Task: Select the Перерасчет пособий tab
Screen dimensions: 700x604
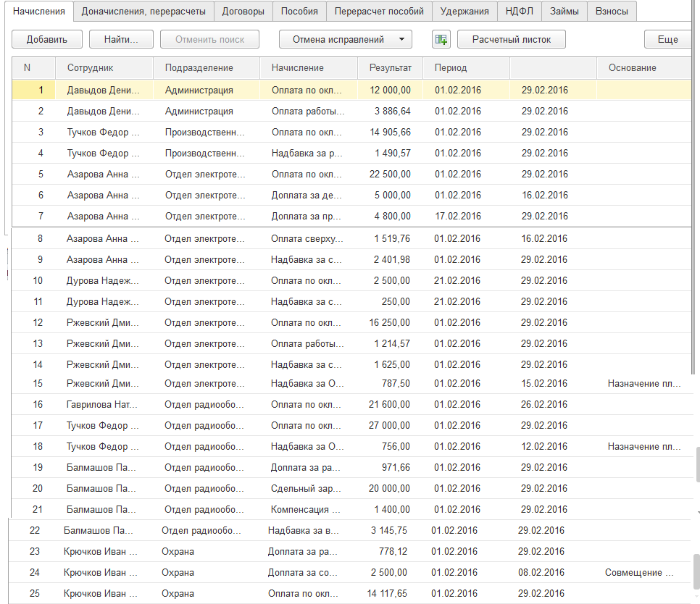Action: point(379,11)
